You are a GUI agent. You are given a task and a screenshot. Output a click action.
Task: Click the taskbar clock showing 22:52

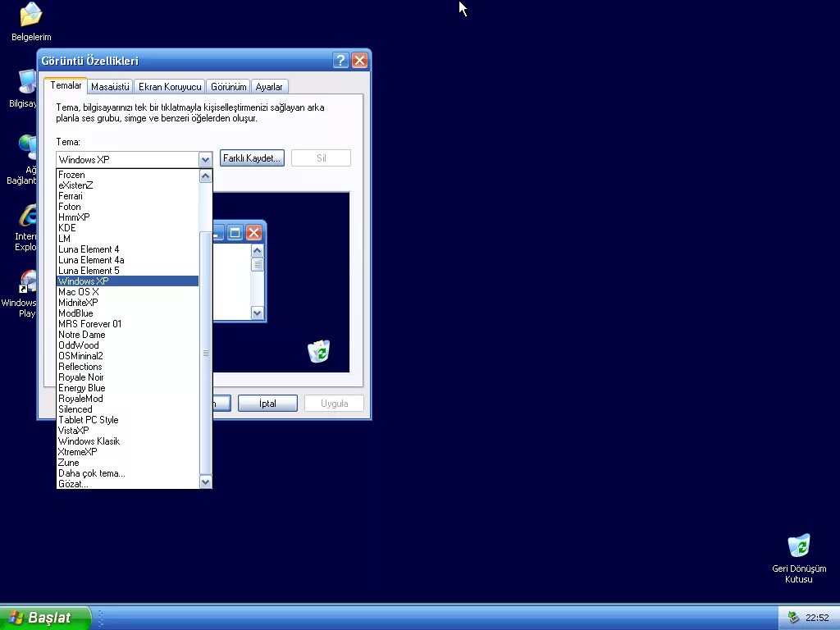[817, 618]
